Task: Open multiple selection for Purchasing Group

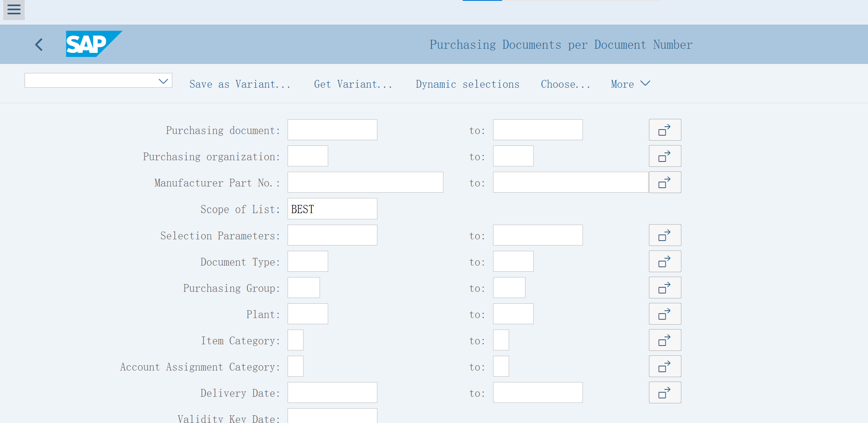Action: pyautogui.click(x=665, y=287)
